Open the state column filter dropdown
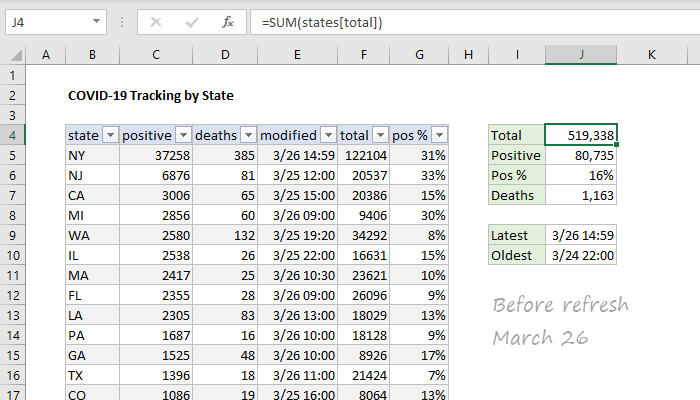 click(109, 135)
